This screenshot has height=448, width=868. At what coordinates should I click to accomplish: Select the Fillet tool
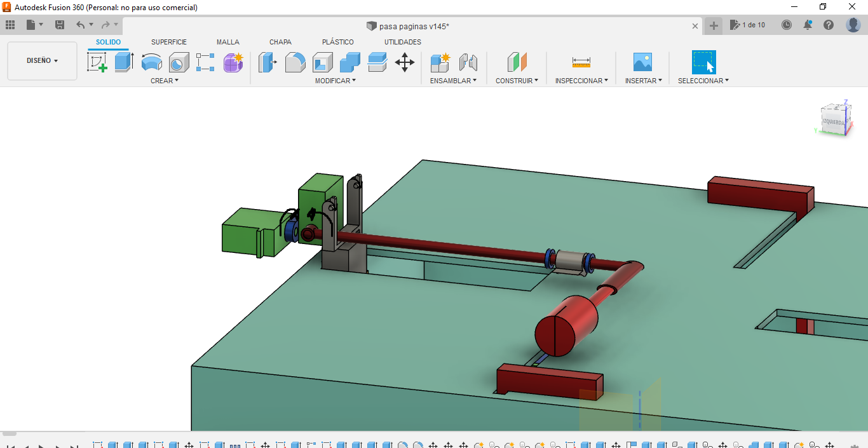click(295, 62)
